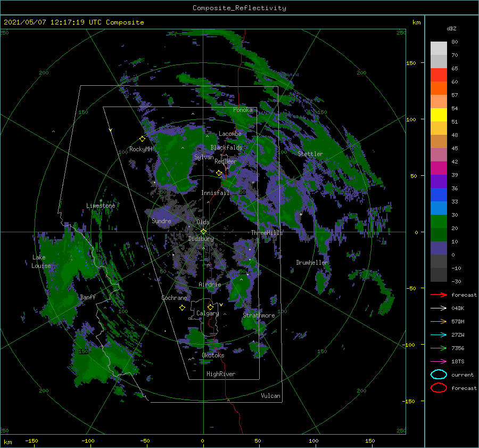The width and height of the screenshot is (479, 448).
Task: Click the Airdrie label
Action: point(210,284)
